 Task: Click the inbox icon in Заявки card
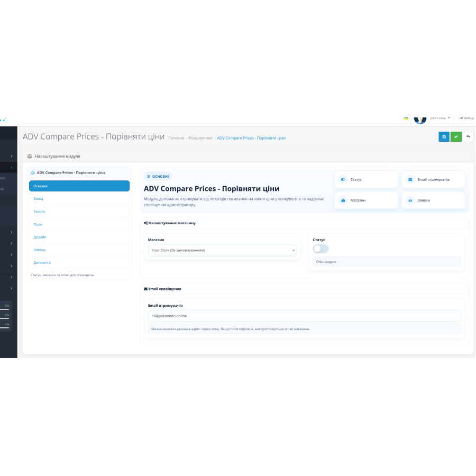pos(410,200)
